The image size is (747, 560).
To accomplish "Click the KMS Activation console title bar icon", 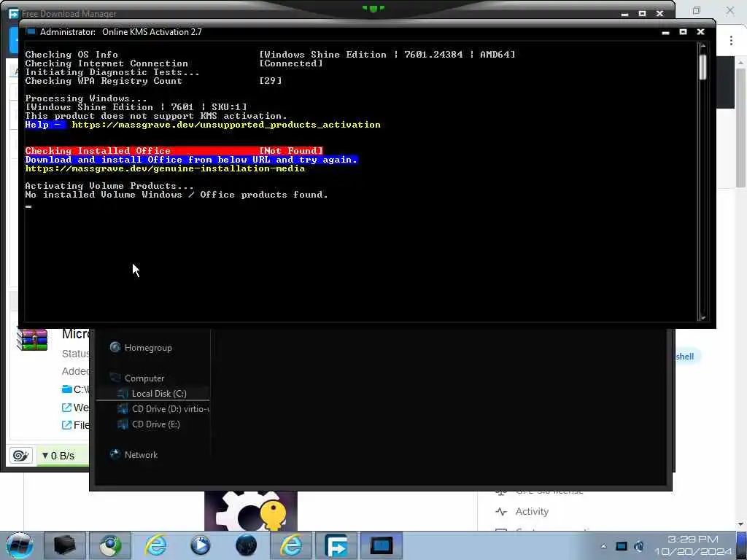I will click(x=31, y=32).
